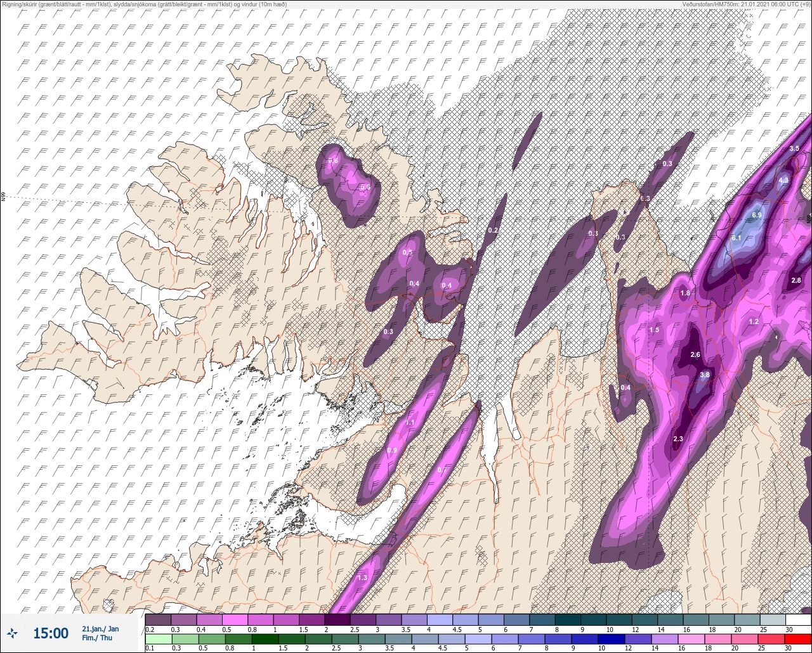812x653 pixels.
Task: Select lower legend red swatch starting at 30
Action: tap(798, 639)
